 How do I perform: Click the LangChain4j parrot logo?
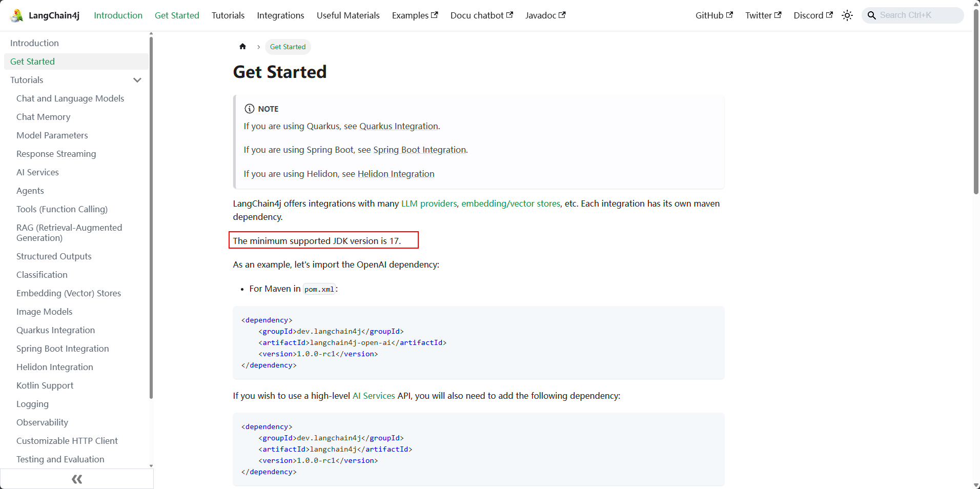click(x=16, y=15)
